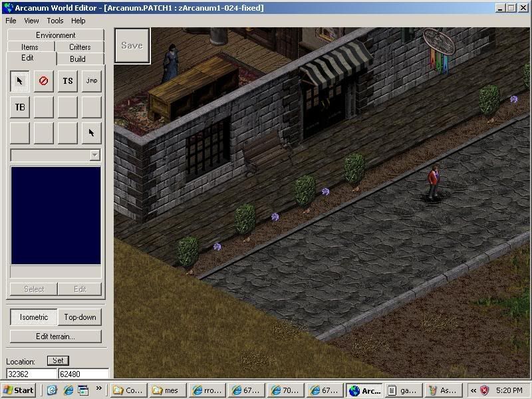Select the arrow pointer tool, top row
The width and height of the screenshot is (532, 399).
pyautogui.click(x=20, y=81)
